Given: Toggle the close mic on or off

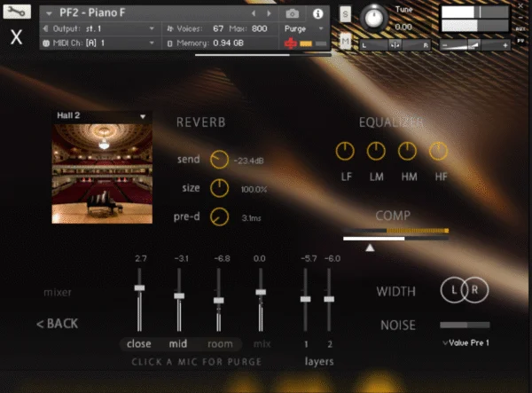Looking at the screenshot, I should [139, 343].
